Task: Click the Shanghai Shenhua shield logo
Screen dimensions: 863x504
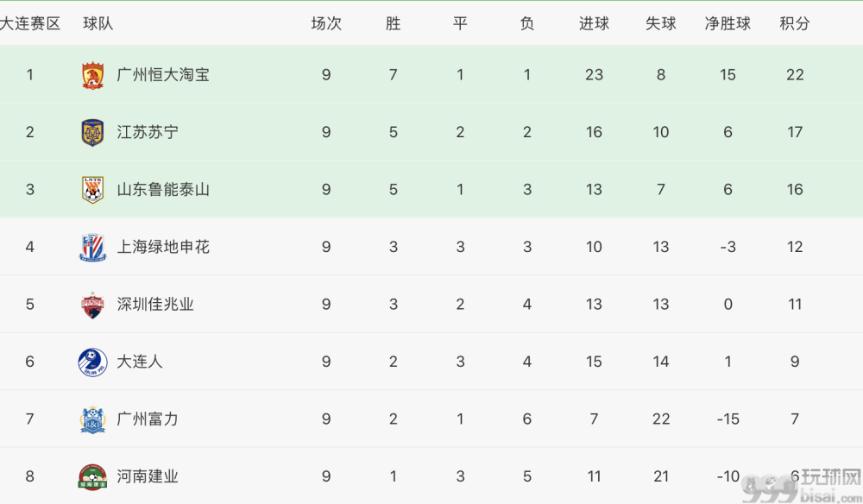Action: pos(92,247)
